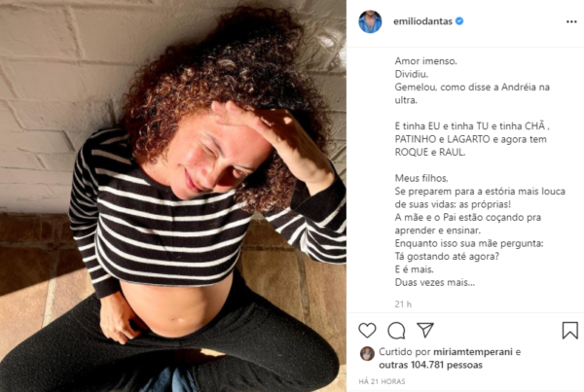The width and height of the screenshot is (584, 392).
Task: View outras 104.781 pessoas likes list
Action: pyautogui.click(x=430, y=365)
